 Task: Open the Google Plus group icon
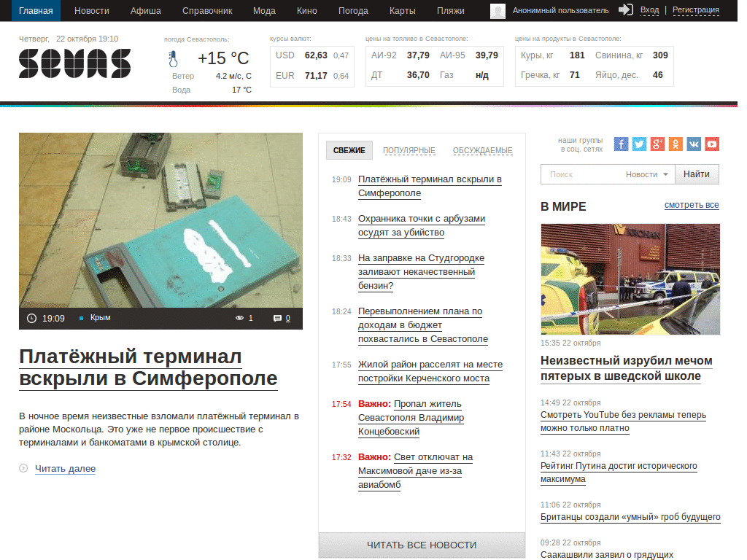coord(657,144)
